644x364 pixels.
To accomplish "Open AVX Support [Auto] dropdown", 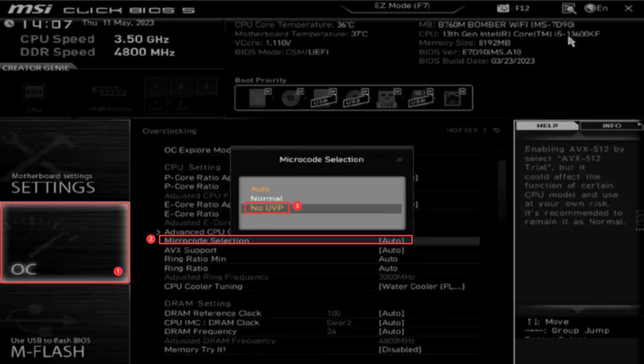I will (x=391, y=250).
